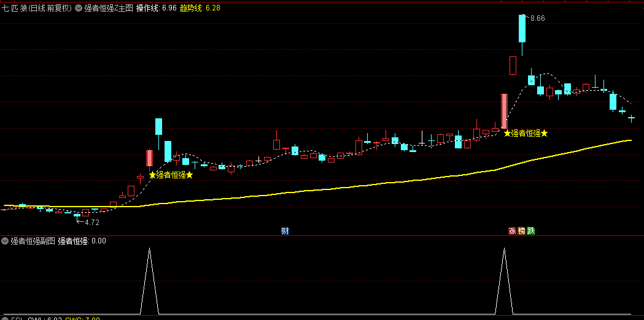Viewport: 644px width, 320px height.
Task: Click the first ★强者恒强★ signal marker
Action: click(x=171, y=175)
